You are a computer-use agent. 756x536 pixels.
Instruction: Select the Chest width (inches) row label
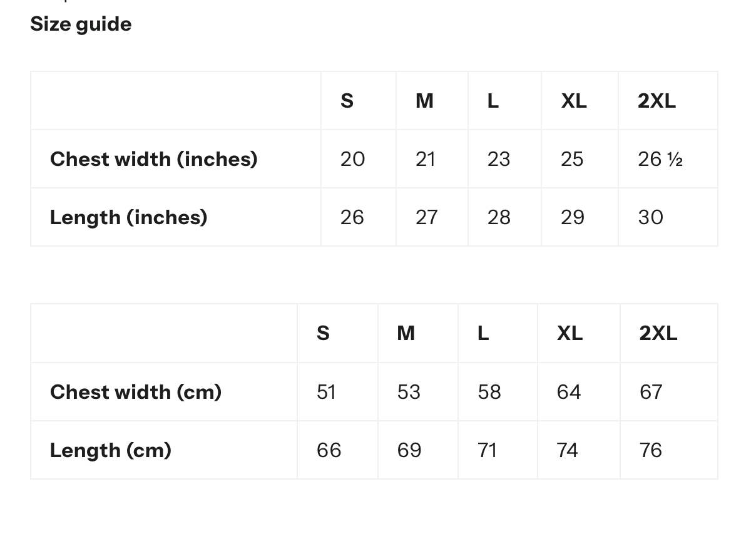[153, 159]
